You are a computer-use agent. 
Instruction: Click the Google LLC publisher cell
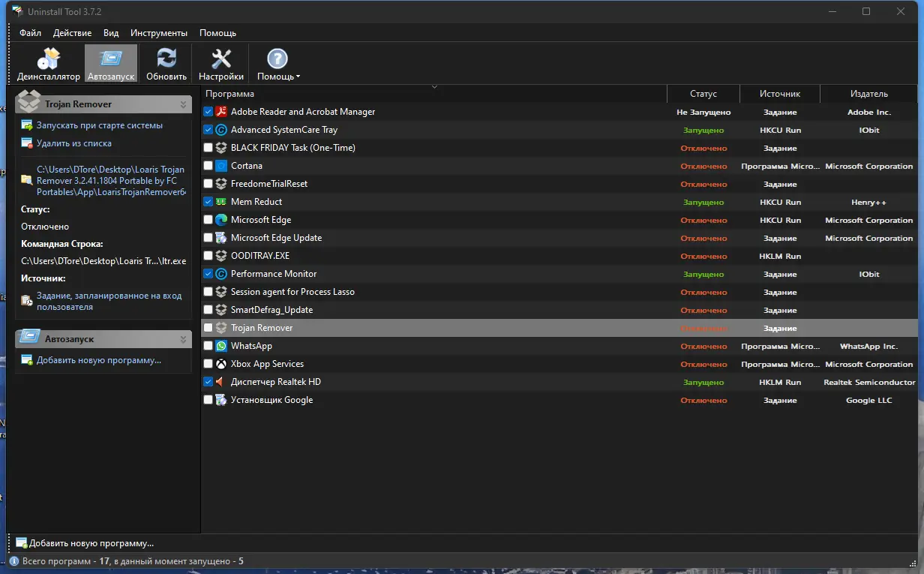click(869, 401)
